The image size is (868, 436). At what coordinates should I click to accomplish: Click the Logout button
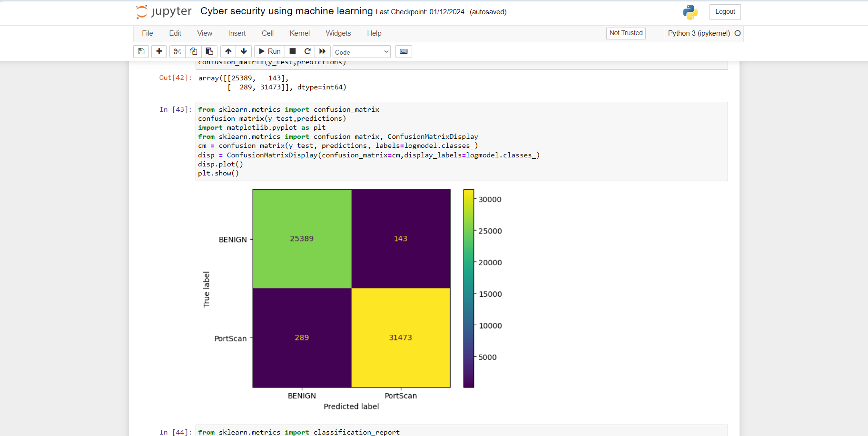pos(725,12)
